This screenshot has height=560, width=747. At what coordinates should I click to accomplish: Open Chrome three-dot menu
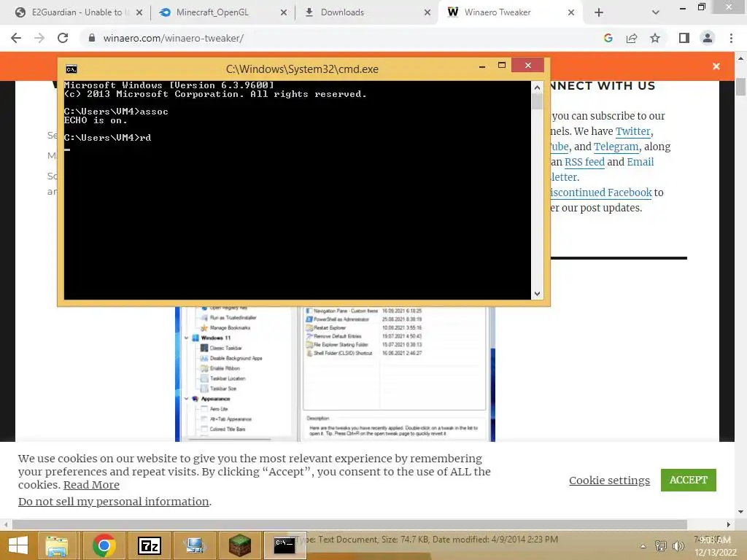(x=731, y=38)
